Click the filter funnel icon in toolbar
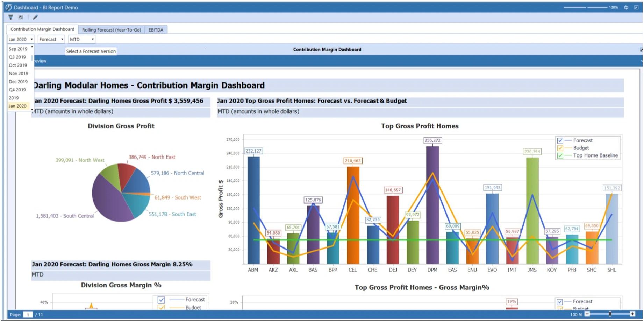 [x=10, y=17]
